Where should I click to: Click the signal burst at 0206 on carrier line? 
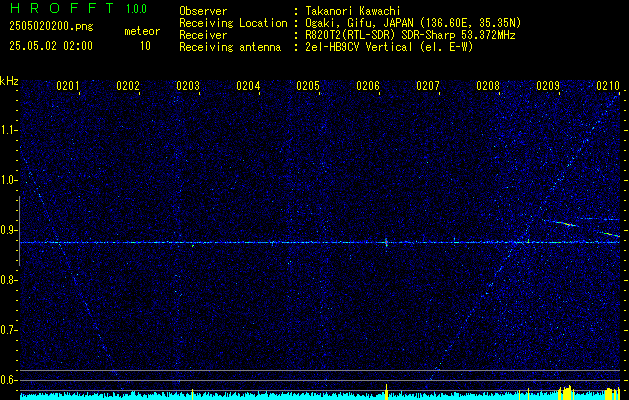click(x=386, y=242)
